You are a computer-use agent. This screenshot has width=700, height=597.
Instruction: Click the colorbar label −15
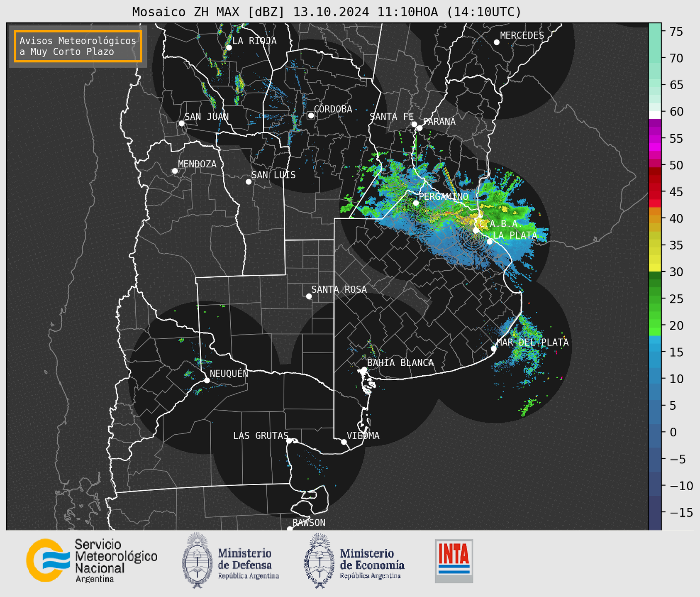681,513
